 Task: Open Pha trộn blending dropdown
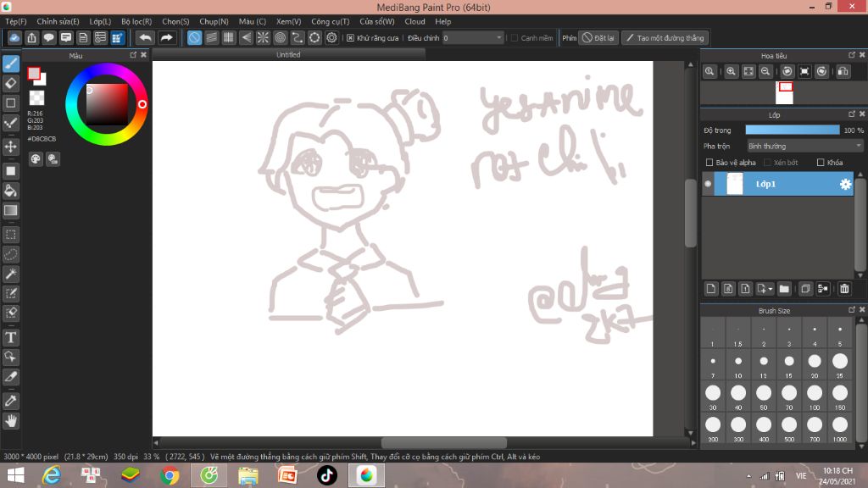pos(805,146)
